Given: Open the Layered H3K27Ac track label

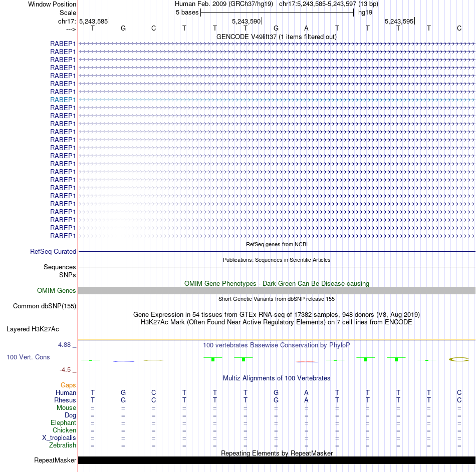Looking at the screenshot, I should 33,329.
